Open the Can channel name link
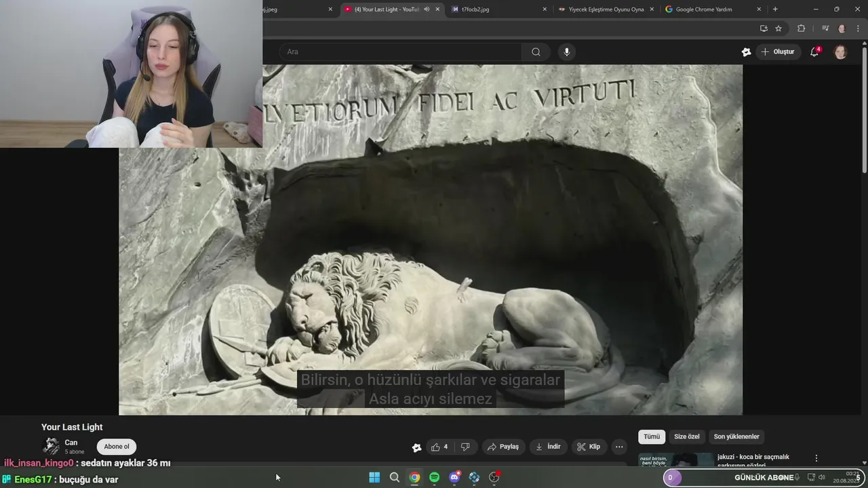The height and width of the screenshot is (488, 868). coord(71,443)
